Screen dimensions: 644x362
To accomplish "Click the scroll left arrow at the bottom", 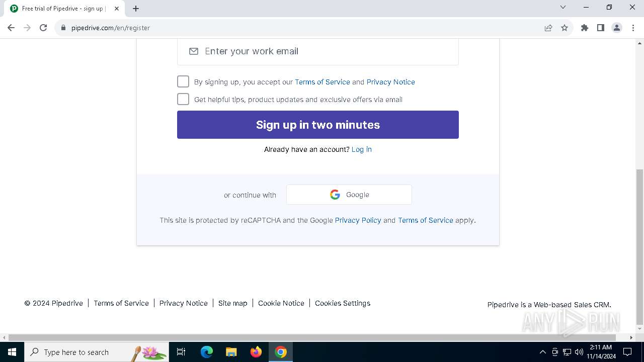I will pos(4,337).
